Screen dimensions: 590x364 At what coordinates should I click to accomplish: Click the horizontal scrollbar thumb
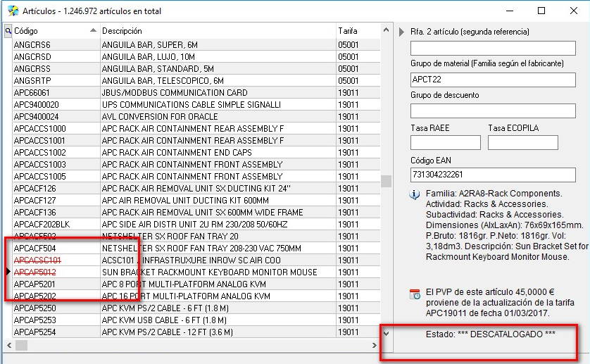coord(21,345)
